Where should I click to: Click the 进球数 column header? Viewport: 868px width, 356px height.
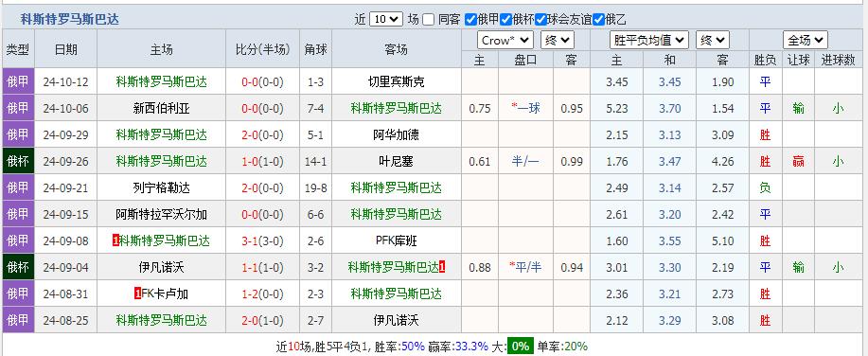point(838,60)
